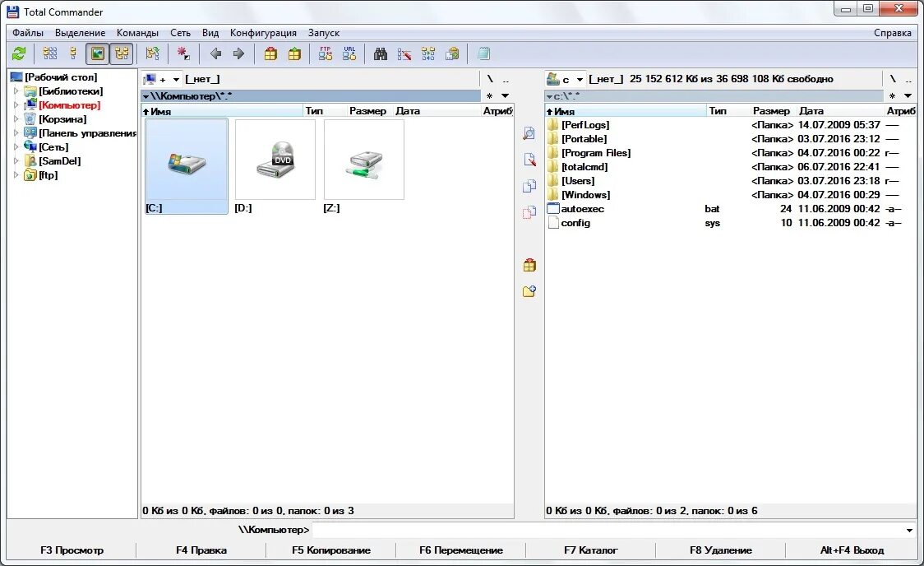Image resolution: width=924 pixels, height=566 pixels.
Task: Open the Сеть menu
Action: (180, 33)
